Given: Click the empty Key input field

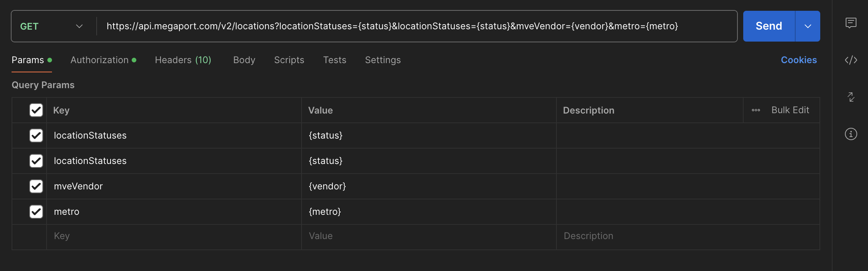Looking at the screenshot, I should point(174,236).
